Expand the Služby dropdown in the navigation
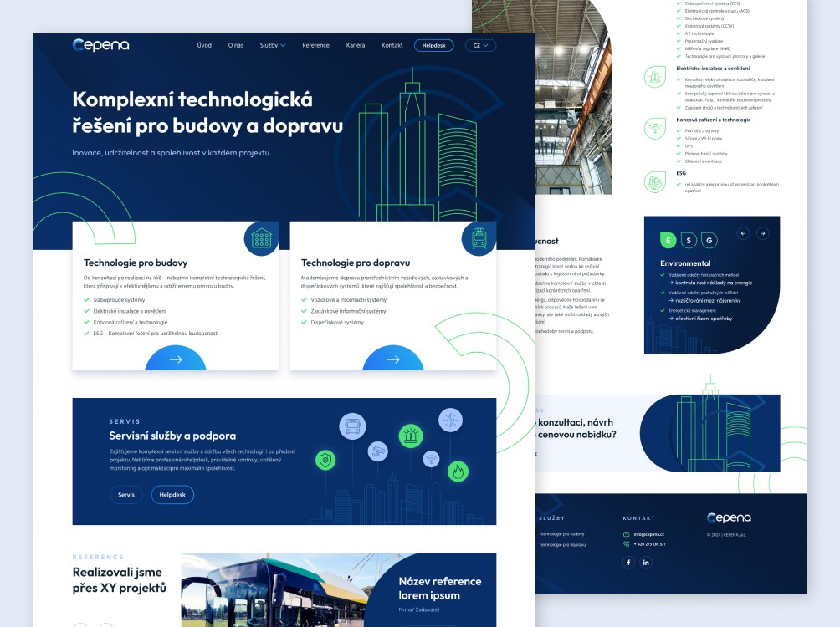The image size is (840, 627). pyautogui.click(x=273, y=45)
